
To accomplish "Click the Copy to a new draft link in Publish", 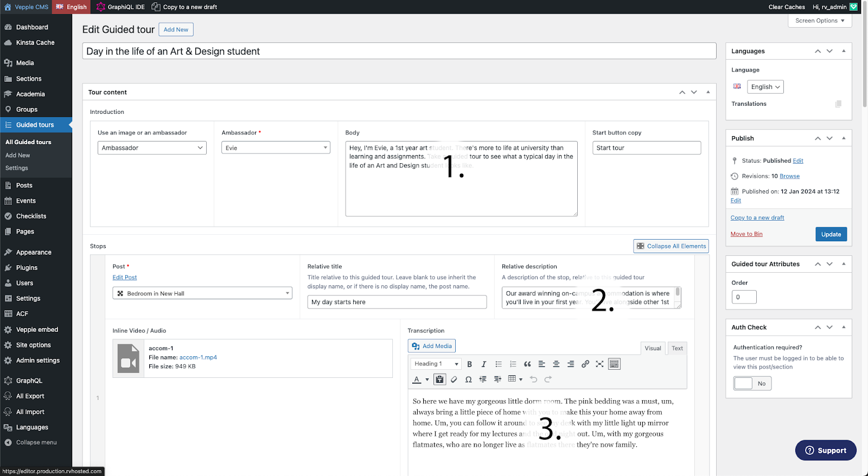I will 757,218.
